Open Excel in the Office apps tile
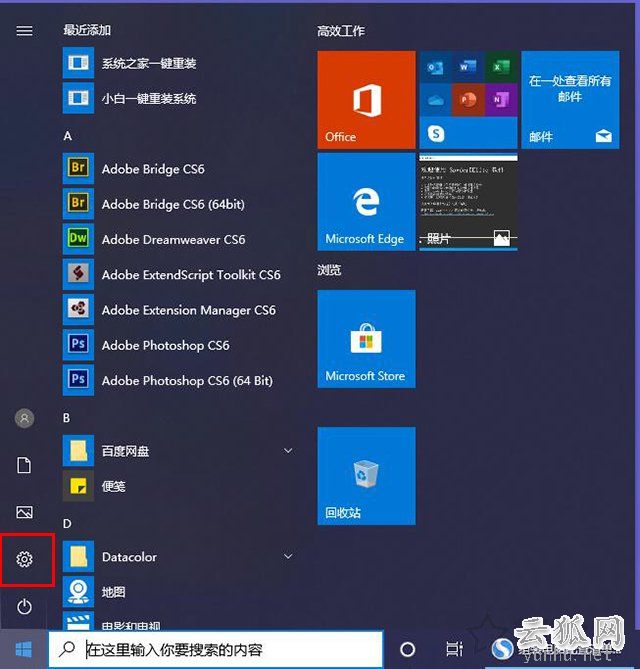Image resolution: width=640 pixels, height=669 pixels. click(501, 67)
